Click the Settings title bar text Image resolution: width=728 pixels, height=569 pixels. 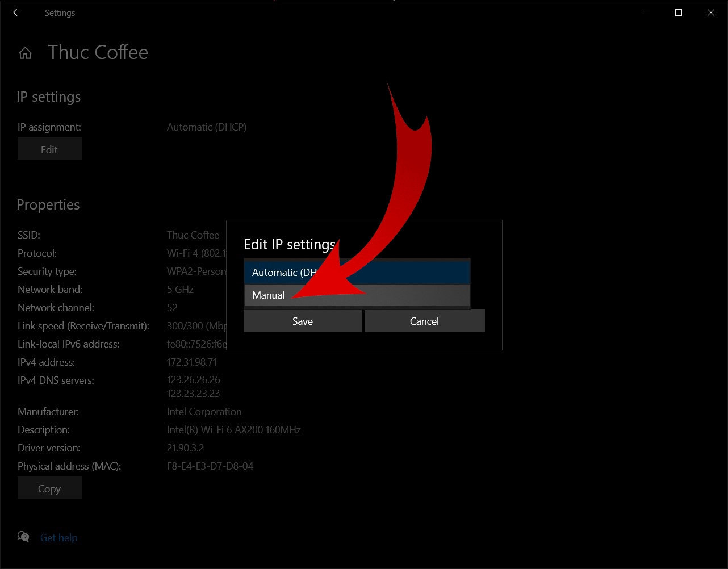pos(60,13)
